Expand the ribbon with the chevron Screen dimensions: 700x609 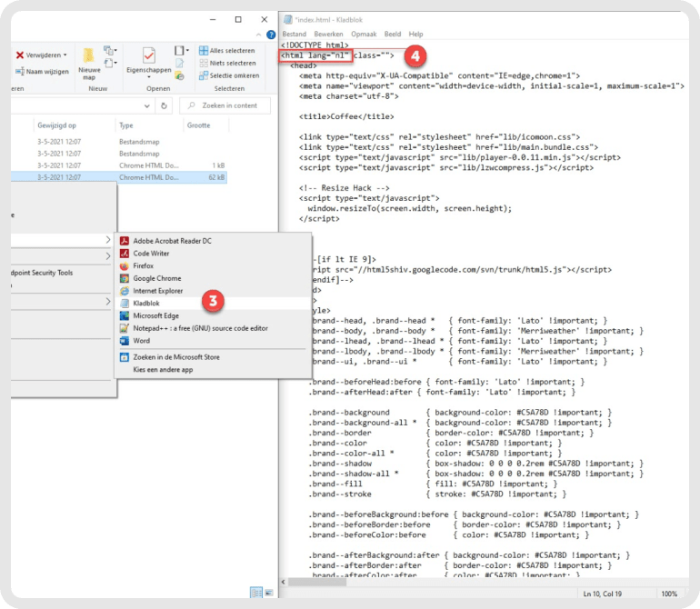258,35
